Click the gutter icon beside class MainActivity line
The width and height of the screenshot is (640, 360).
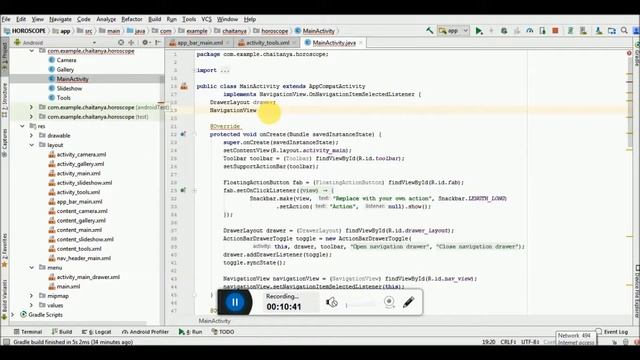tap(184, 86)
